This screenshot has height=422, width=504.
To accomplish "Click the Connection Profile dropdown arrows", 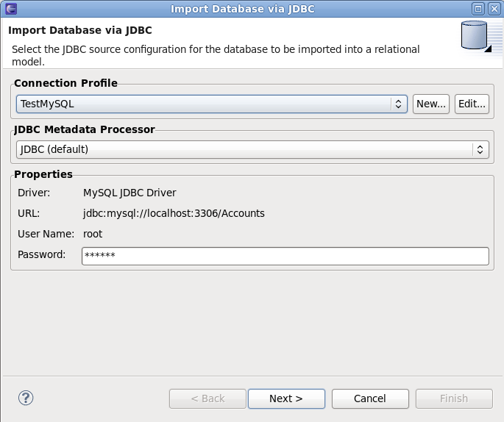I will [398, 104].
